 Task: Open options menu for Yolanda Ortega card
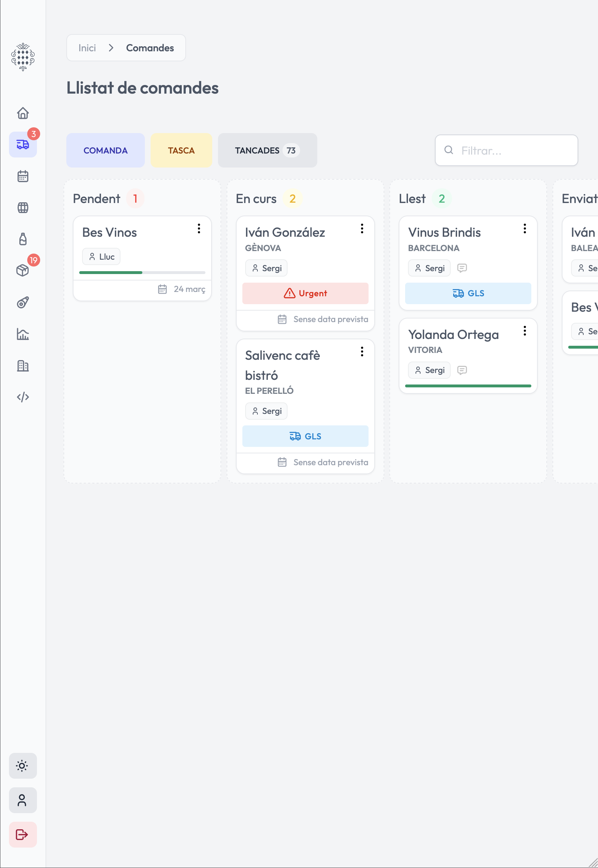(525, 331)
